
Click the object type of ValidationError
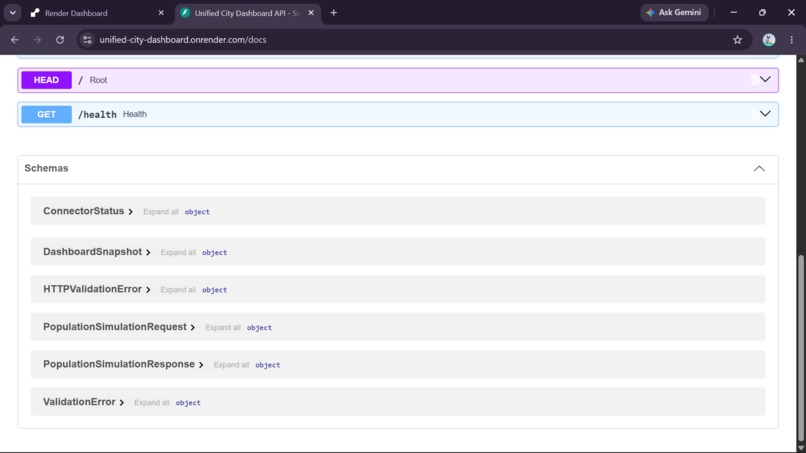tap(188, 403)
